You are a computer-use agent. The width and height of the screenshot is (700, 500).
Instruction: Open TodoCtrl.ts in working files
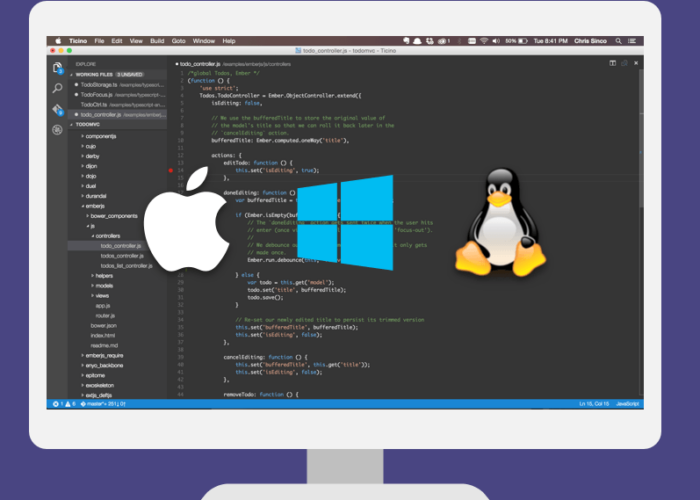117,104
